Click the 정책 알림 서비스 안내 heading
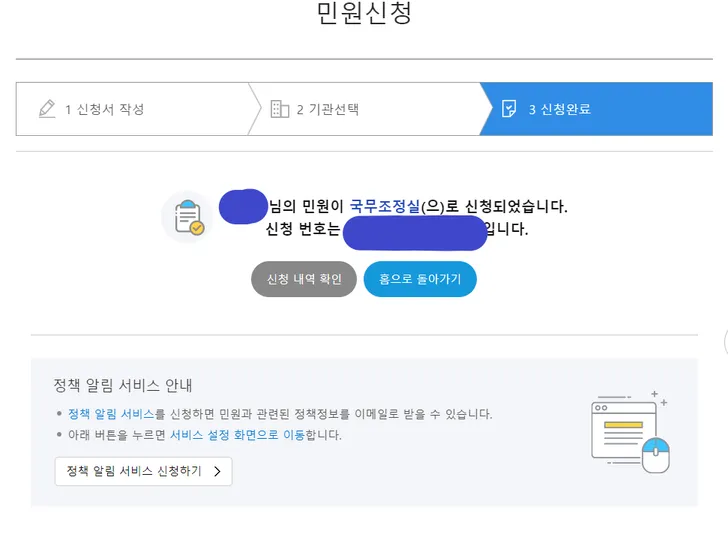728x553 pixels. (123, 385)
